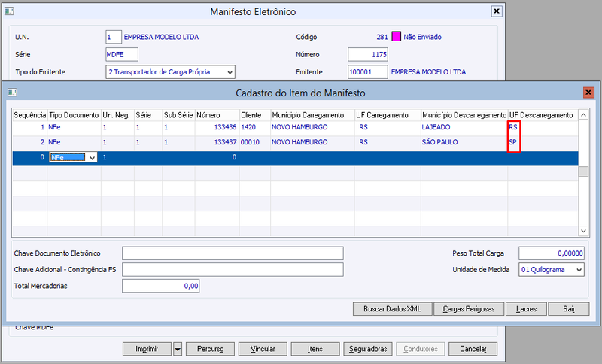
Task: Open the arrow menu beside Imprimir
Action: point(178,350)
